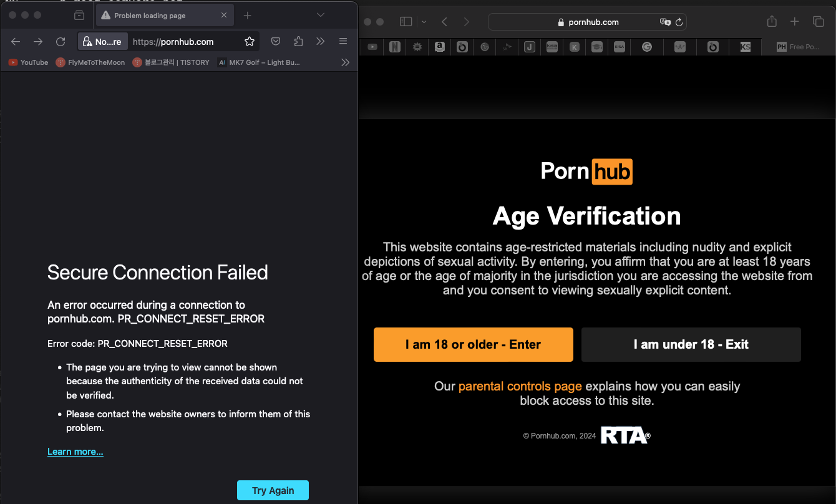The width and height of the screenshot is (836, 504).
Task: Open the YouTube favorite in Safari
Action: click(x=372, y=47)
